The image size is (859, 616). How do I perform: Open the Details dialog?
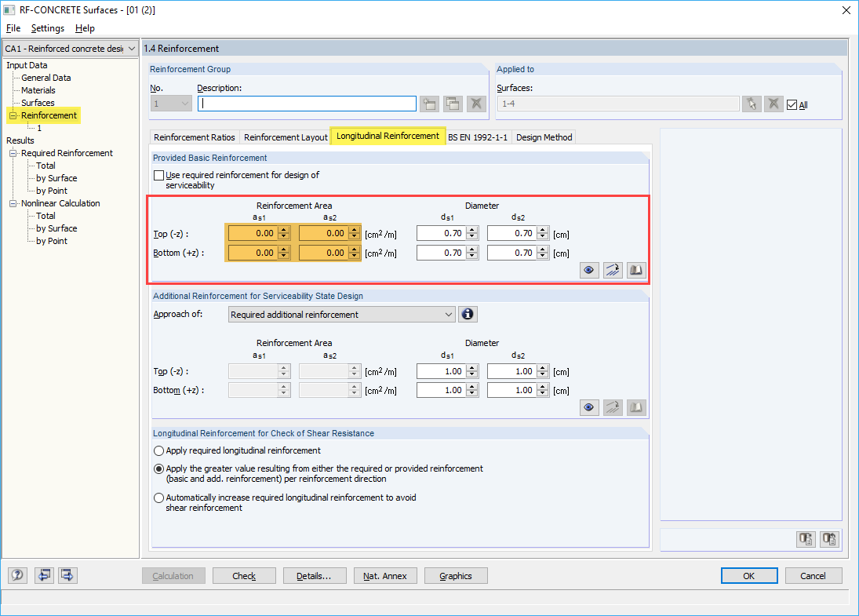(x=315, y=575)
